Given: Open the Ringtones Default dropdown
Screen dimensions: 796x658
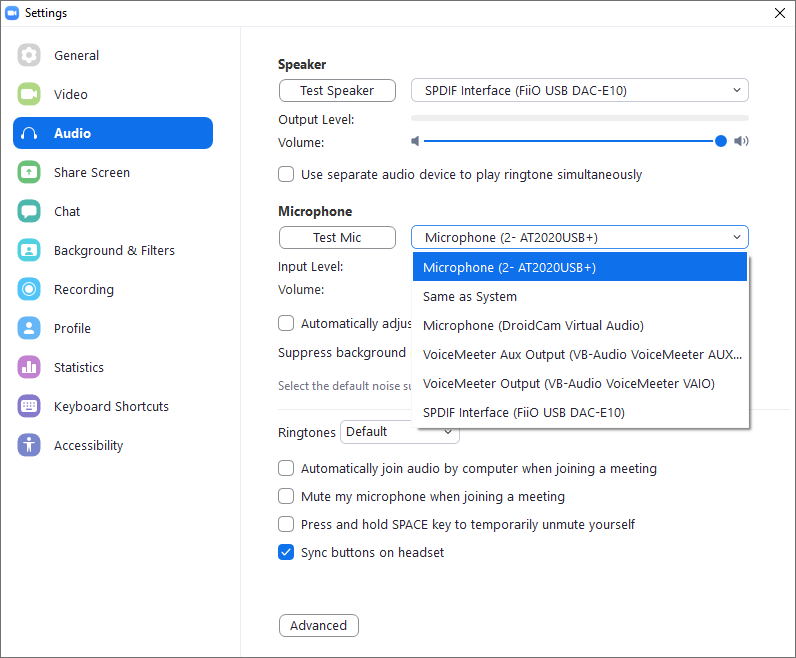Looking at the screenshot, I should click(x=400, y=432).
